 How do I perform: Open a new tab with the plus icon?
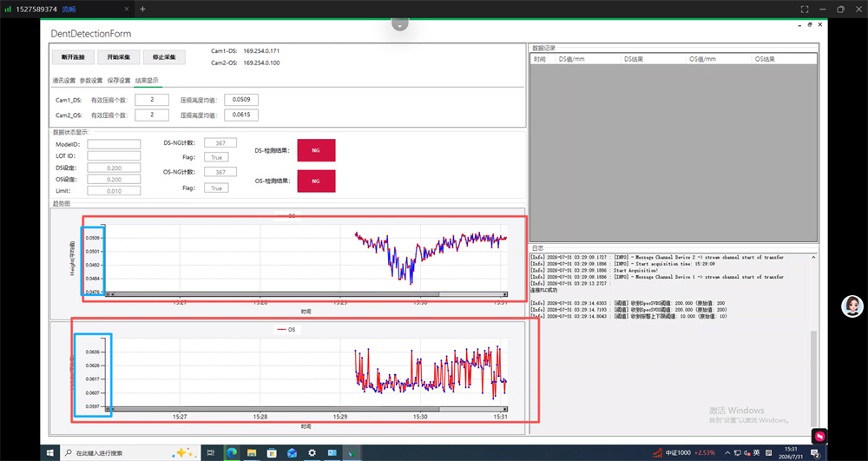(x=143, y=9)
